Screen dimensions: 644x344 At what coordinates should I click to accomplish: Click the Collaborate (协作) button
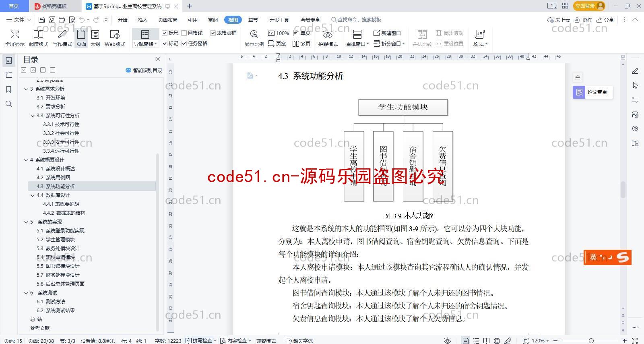pos(583,20)
